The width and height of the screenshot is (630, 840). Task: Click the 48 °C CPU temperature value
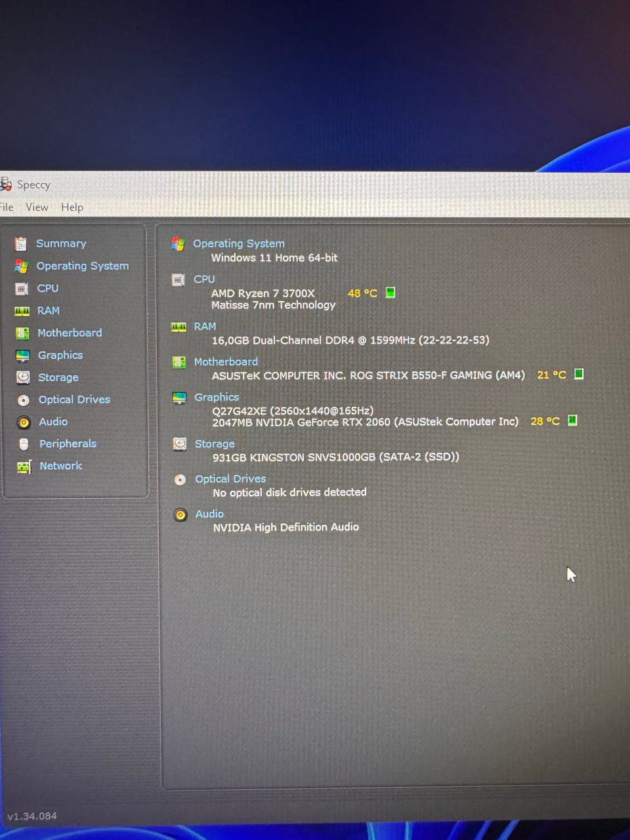coord(362,293)
